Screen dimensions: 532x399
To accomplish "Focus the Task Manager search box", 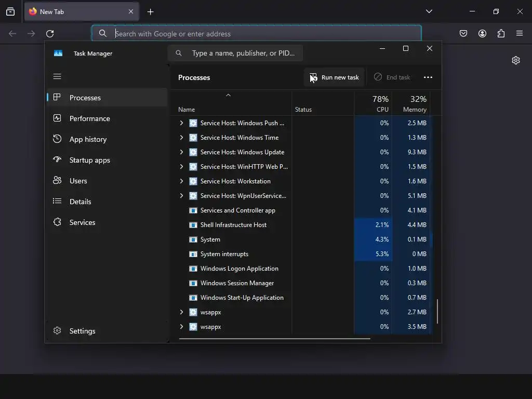I will coord(235,53).
